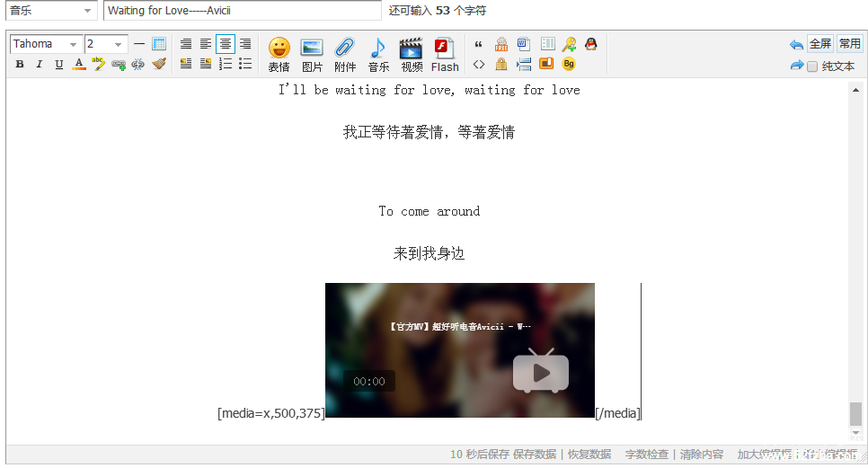Screen dimensions: 868x468
Task: Redo the last edit
Action: pyautogui.click(x=797, y=66)
